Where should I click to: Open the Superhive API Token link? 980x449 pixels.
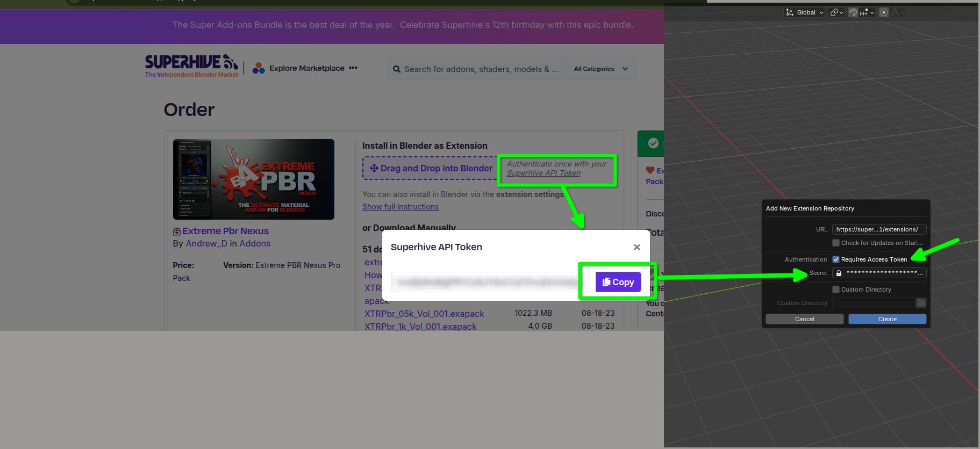[543, 173]
